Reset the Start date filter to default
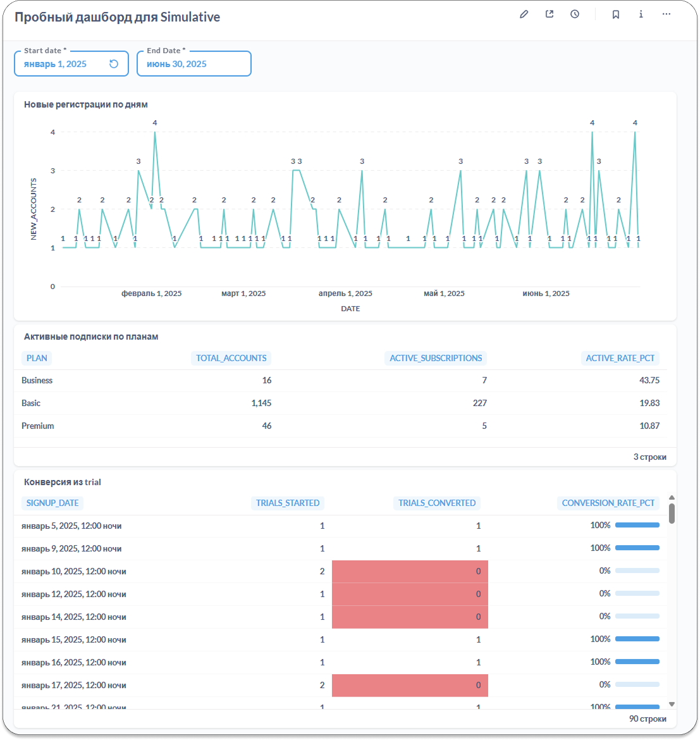Image resolution: width=700 pixels, height=740 pixels. click(x=114, y=64)
